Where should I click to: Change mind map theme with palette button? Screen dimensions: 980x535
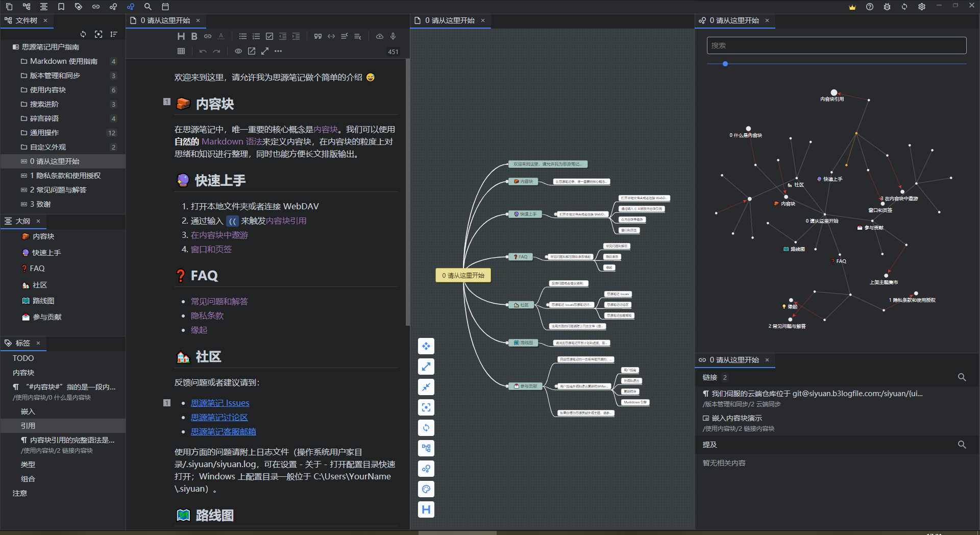426,489
